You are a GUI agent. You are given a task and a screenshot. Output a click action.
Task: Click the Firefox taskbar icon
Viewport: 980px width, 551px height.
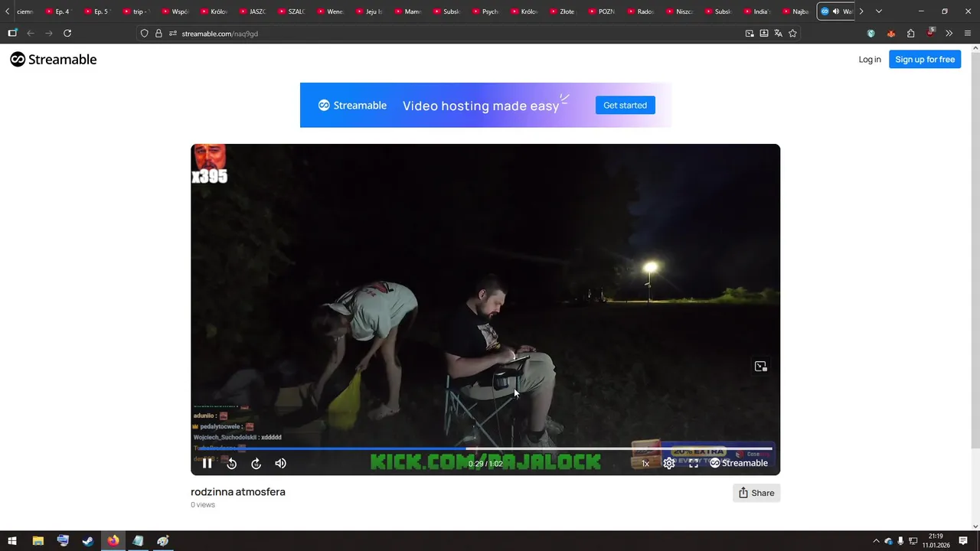(x=113, y=541)
